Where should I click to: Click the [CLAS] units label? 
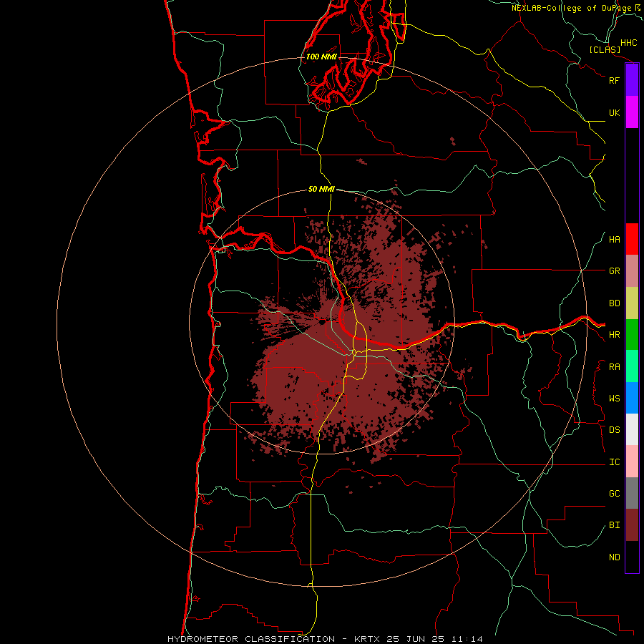point(605,50)
